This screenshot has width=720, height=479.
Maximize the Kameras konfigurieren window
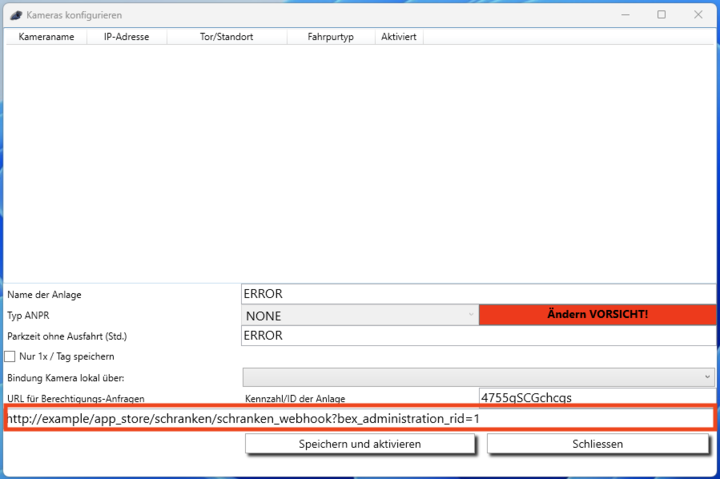(x=661, y=15)
